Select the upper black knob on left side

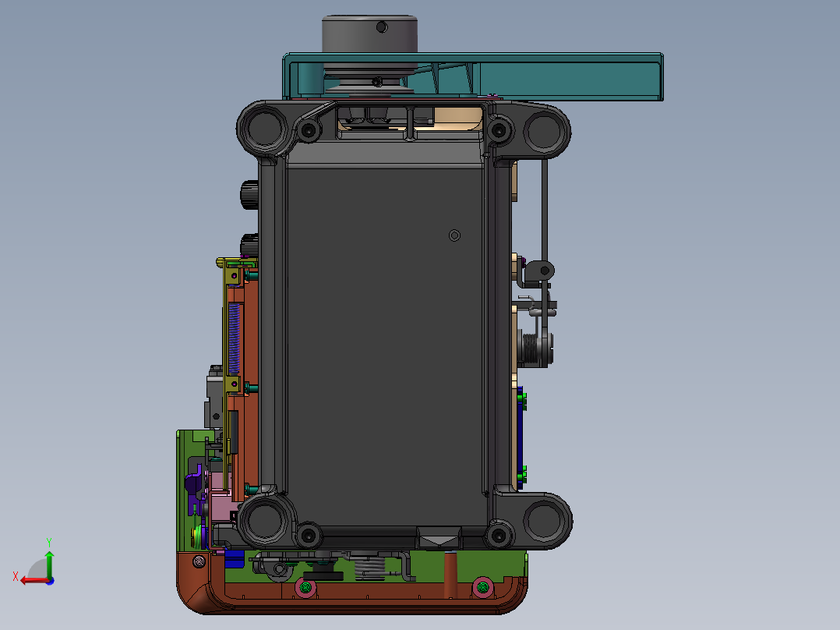(x=249, y=195)
